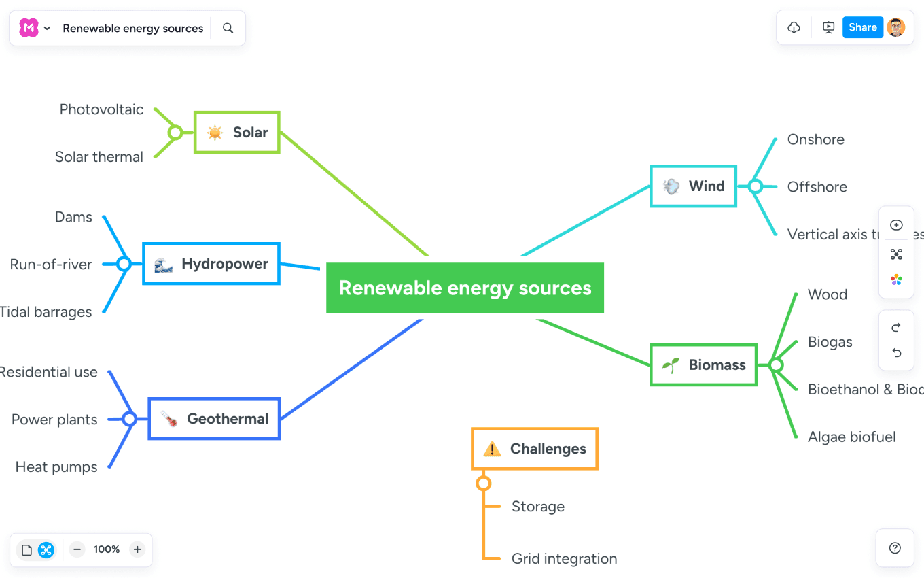The height and width of the screenshot is (578, 924).
Task: Open the cloud export icon
Action: pyautogui.click(x=794, y=28)
